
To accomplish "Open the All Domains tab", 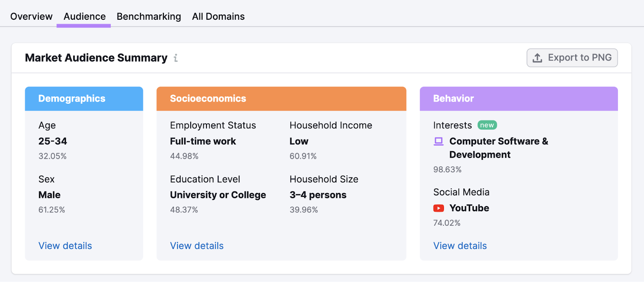I will 218,16.
